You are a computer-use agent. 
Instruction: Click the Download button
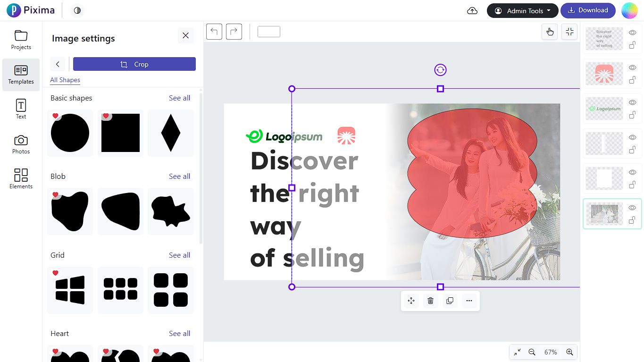(588, 10)
